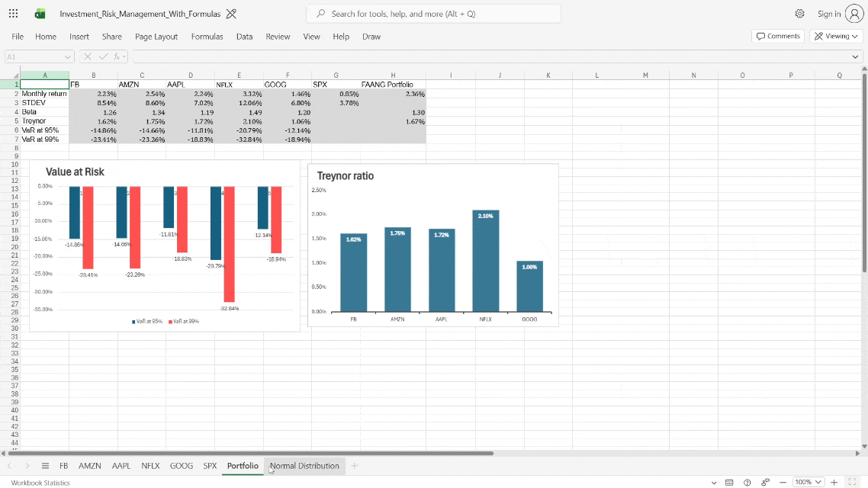
Task: Open the 100% zoom level dropdown
Action: tap(809, 483)
